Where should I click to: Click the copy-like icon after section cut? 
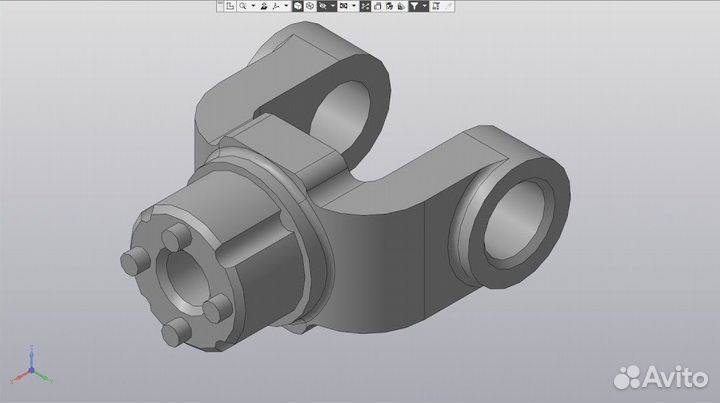pos(378,6)
